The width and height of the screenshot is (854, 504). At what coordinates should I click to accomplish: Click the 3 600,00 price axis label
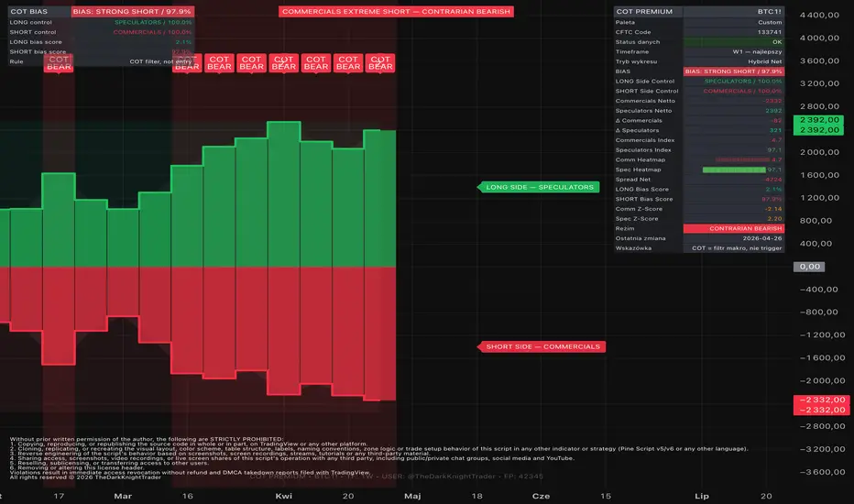[x=819, y=61]
